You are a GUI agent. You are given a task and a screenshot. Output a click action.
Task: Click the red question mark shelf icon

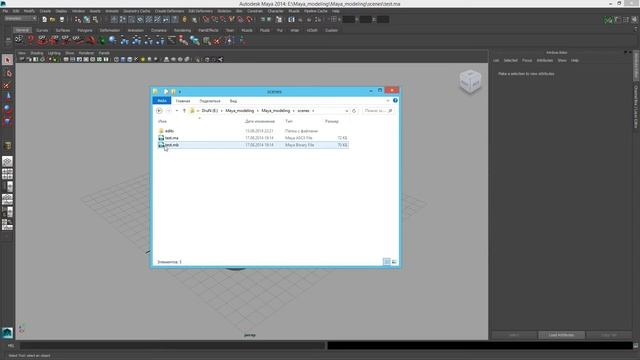pos(31,40)
